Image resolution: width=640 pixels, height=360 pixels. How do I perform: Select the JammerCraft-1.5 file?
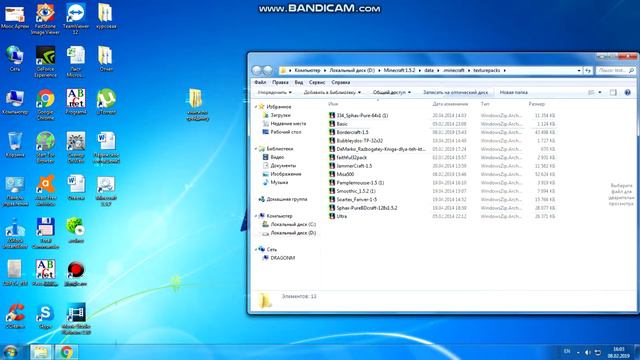tap(350, 166)
